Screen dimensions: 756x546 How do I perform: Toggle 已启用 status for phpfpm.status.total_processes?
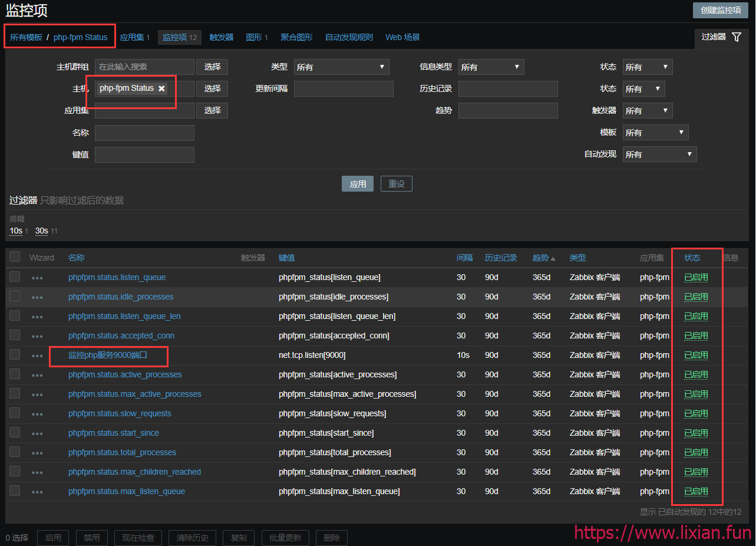(x=696, y=453)
